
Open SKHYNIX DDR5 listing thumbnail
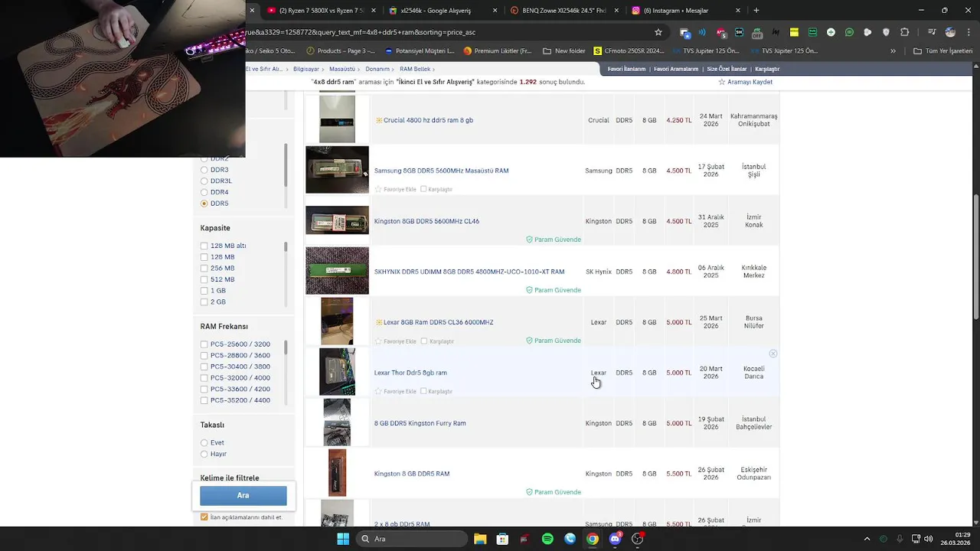(x=337, y=271)
